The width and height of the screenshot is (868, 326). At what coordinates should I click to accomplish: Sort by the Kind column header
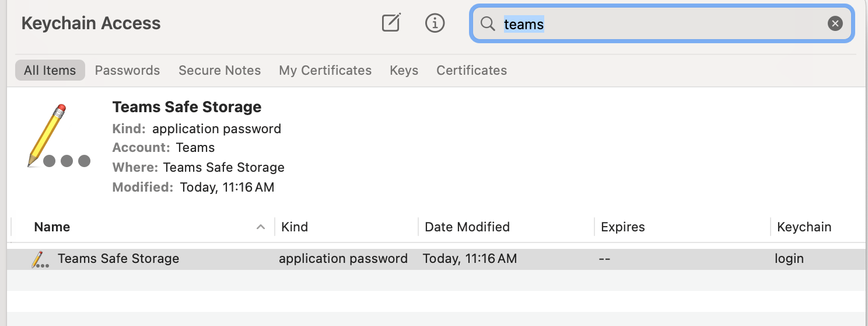(x=295, y=227)
